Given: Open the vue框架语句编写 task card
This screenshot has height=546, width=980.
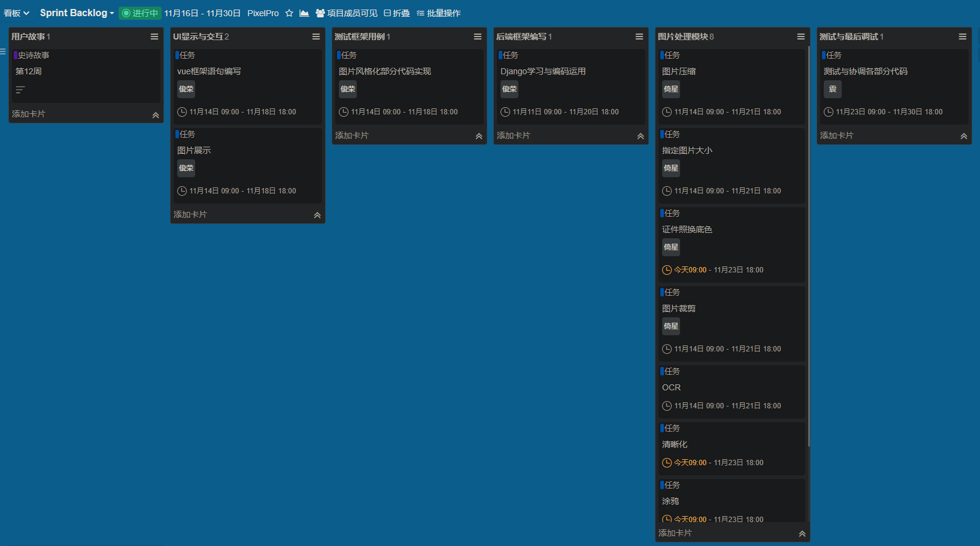Looking at the screenshot, I should click(x=248, y=87).
